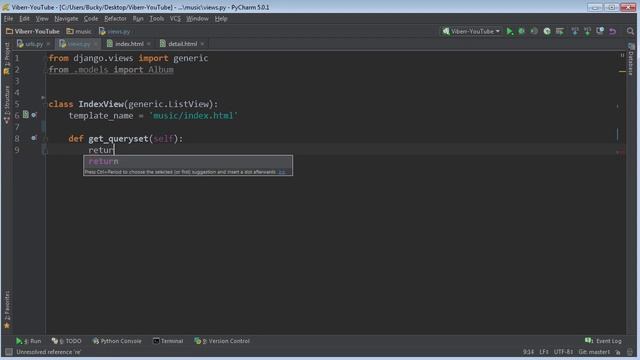Click the caret position 9:14 indicator

[x=528, y=352]
